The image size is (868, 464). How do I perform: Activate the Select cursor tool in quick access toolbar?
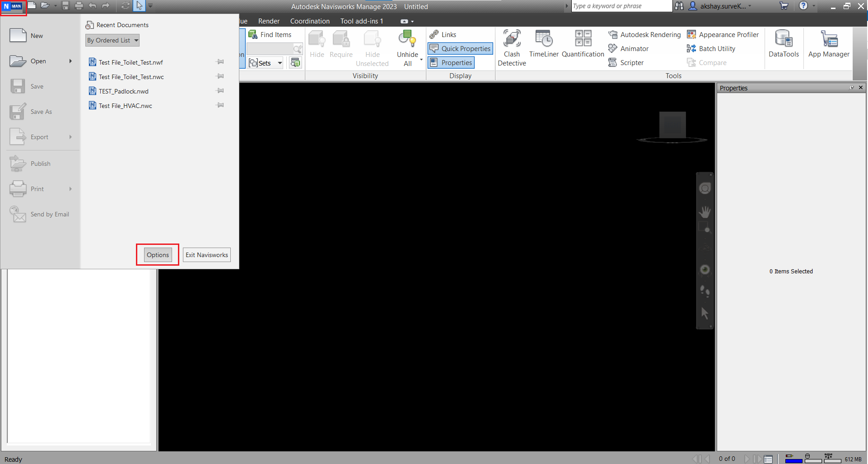(x=139, y=5)
